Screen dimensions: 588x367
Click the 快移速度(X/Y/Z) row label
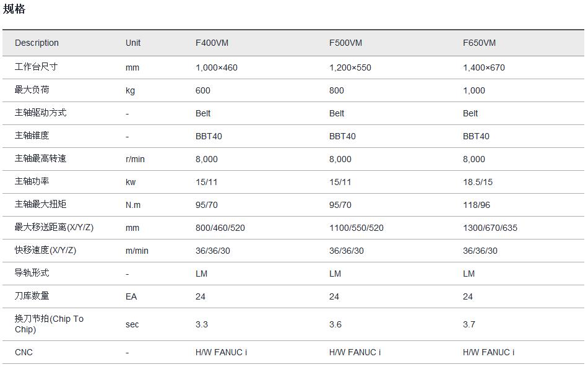point(45,250)
